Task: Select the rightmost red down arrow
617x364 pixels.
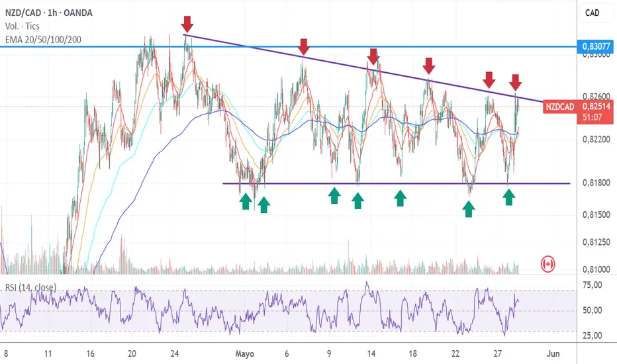Action: pos(515,83)
